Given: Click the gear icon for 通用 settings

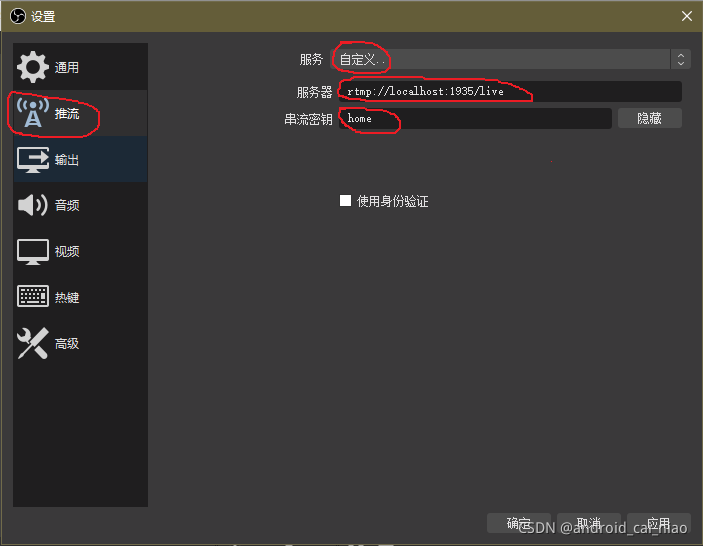Looking at the screenshot, I should (x=33, y=67).
